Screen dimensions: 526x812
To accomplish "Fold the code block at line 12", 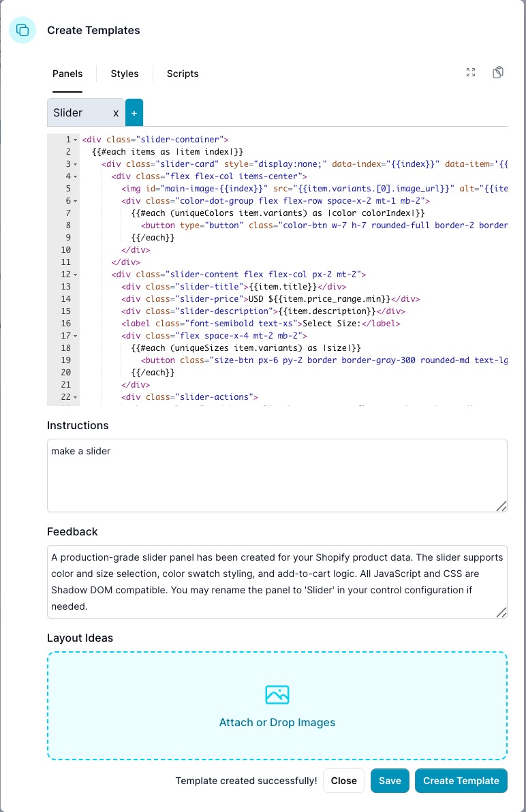I will (x=76, y=275).
